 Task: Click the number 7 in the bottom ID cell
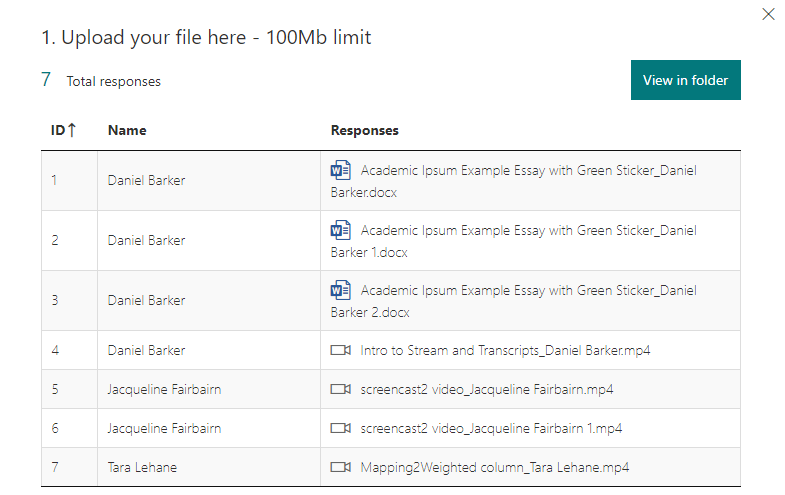55,467
